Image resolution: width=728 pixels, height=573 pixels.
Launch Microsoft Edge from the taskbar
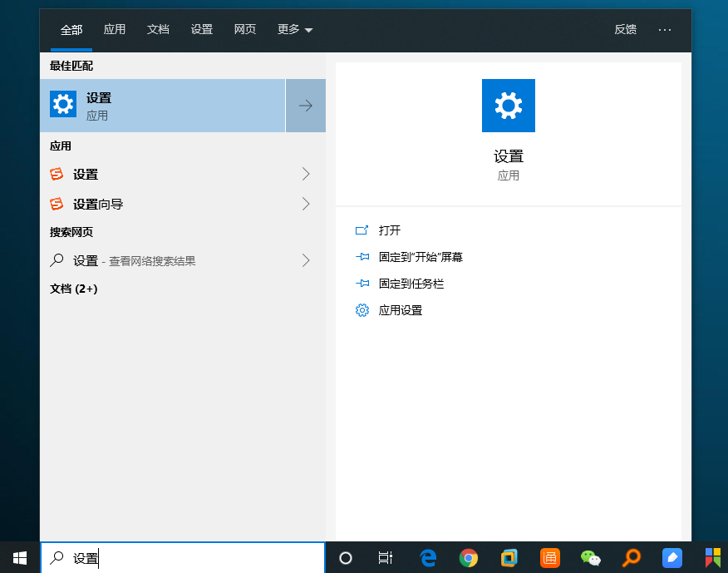[427, 558]
